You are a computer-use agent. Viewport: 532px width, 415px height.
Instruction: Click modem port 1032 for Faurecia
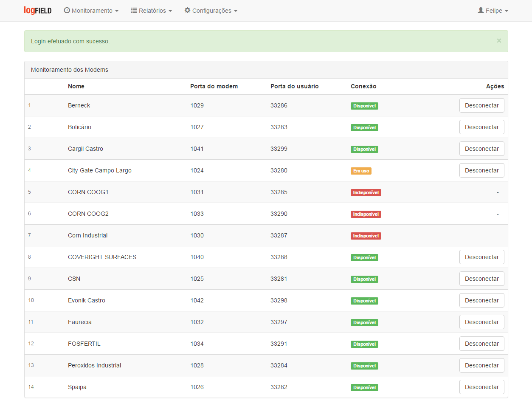[197, 322]
